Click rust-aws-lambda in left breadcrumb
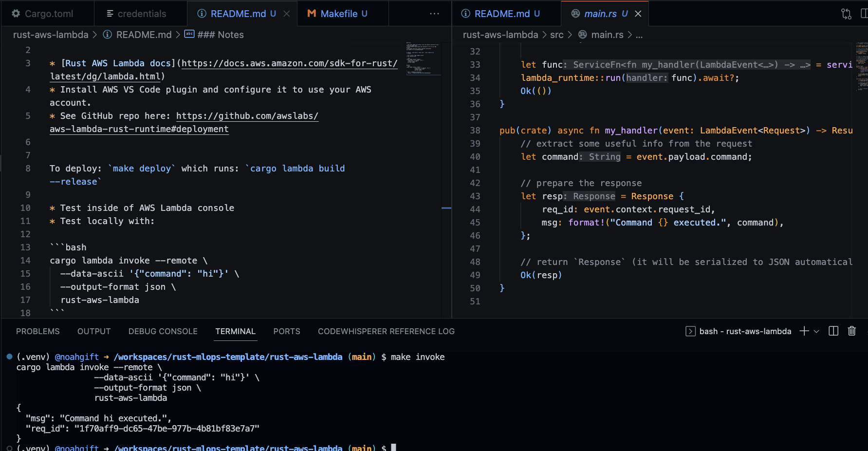This screenshot has height=451, width=868. coord(51,35)
